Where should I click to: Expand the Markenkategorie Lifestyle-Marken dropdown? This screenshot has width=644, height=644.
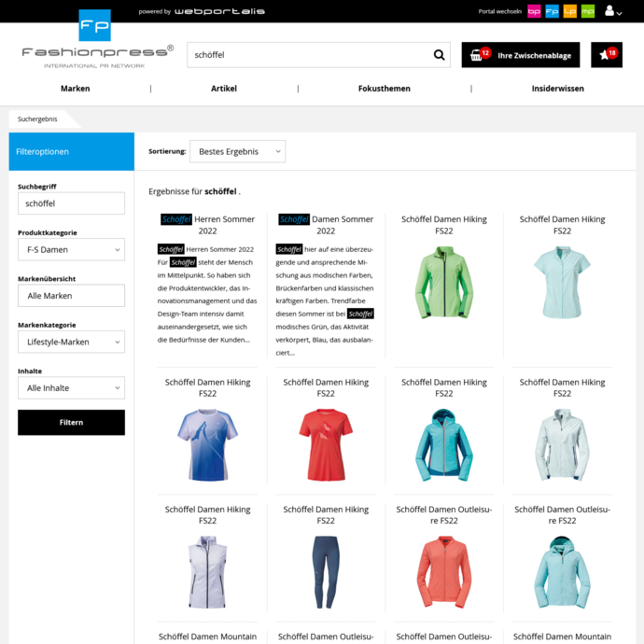pyautogui.click(x=71, y=342)
